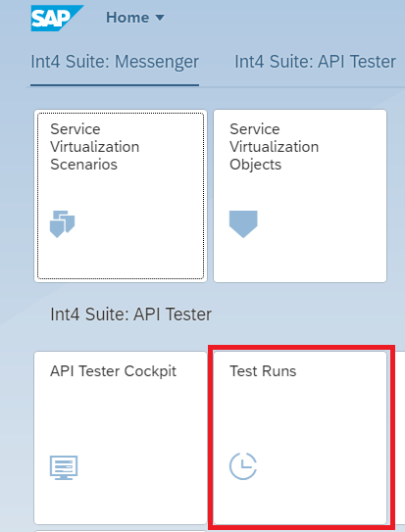Open API Tester Cockpit via its title
Viewport: 405px width, 532px height.
[x=113, y=371]
